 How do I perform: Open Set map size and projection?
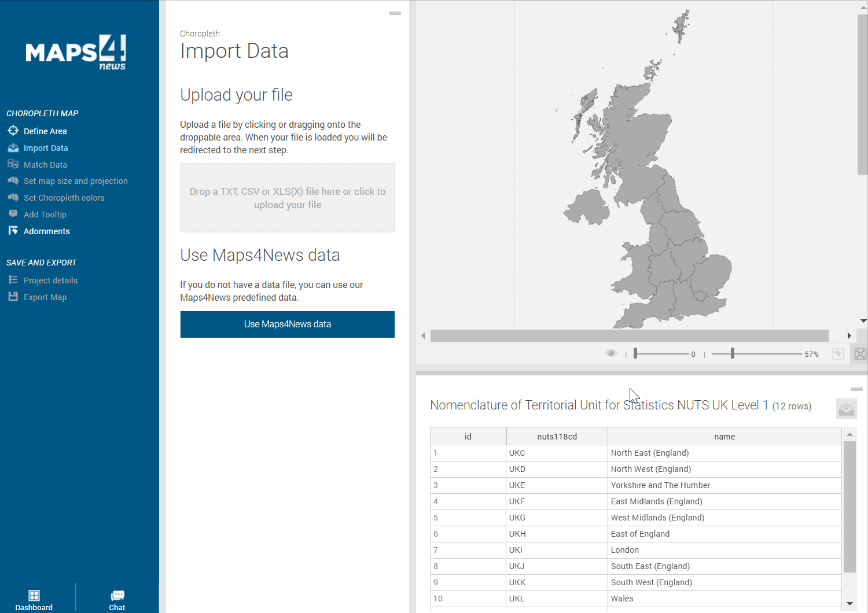point(76,181)
